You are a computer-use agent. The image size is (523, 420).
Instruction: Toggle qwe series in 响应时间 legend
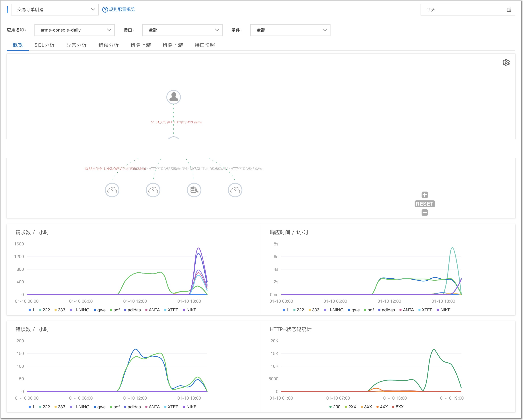pos(354,310)
